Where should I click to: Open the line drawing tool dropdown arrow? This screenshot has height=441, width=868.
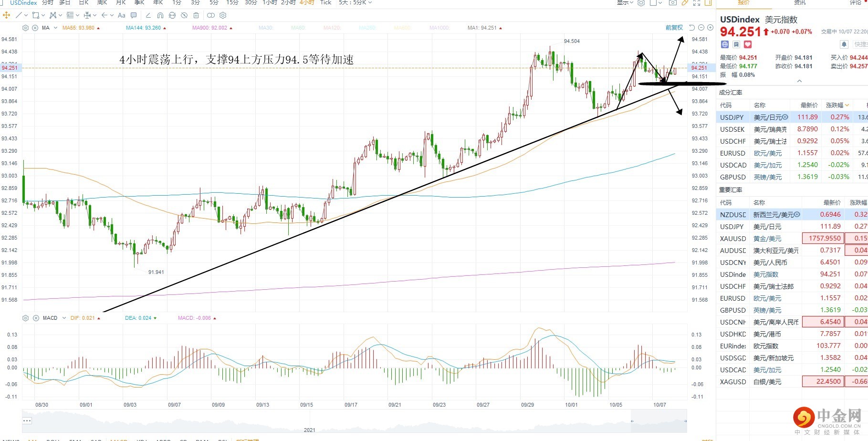tap(25, 15)
